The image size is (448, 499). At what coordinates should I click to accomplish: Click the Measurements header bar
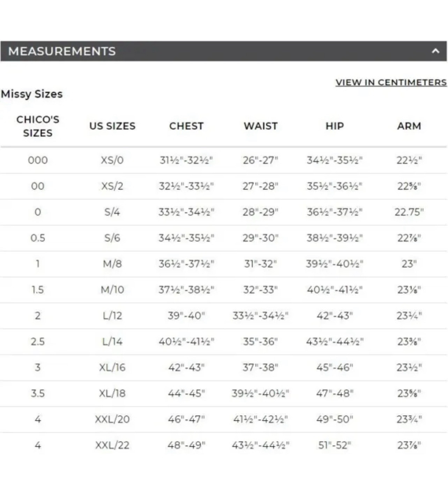[224, 51]
